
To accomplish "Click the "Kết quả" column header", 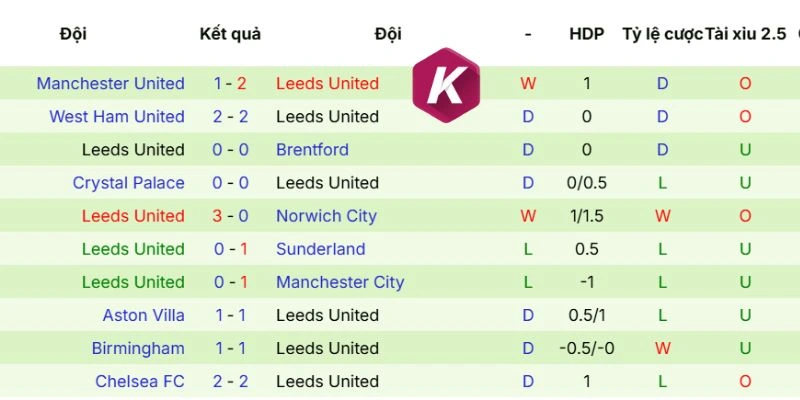I will [230, 34].
